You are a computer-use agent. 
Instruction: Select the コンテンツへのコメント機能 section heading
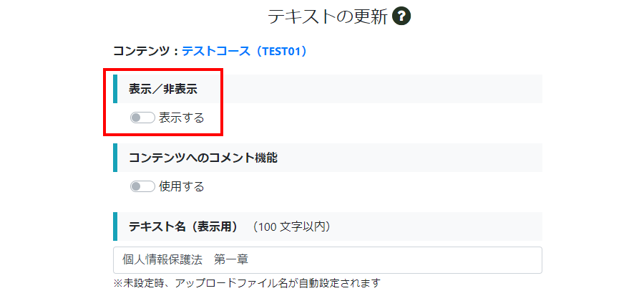point(203,158)
